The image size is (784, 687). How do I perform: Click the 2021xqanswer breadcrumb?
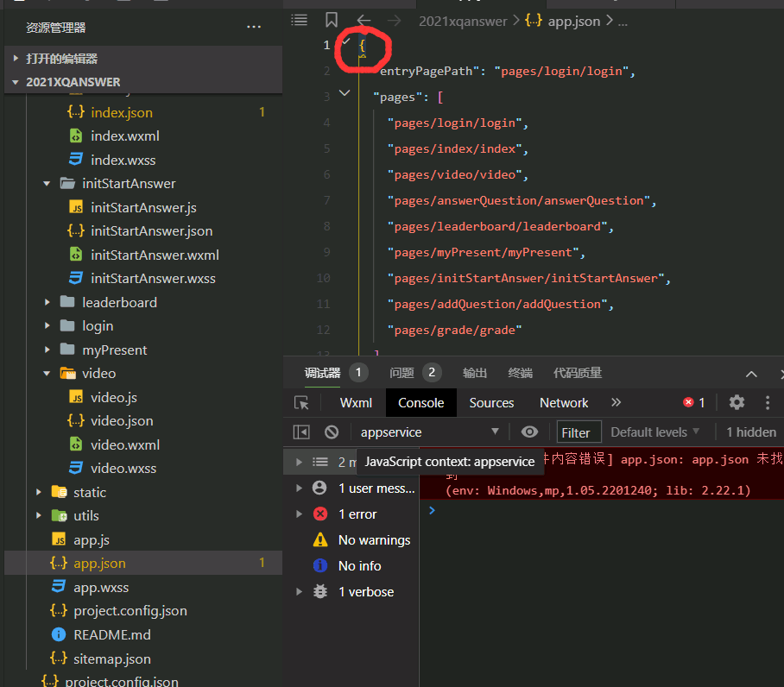coord(463,21)
